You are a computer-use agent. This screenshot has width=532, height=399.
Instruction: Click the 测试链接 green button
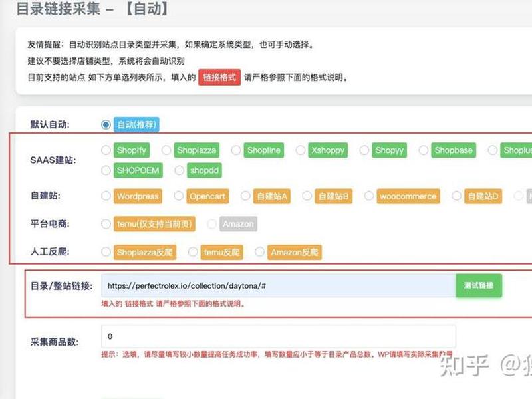479,286
